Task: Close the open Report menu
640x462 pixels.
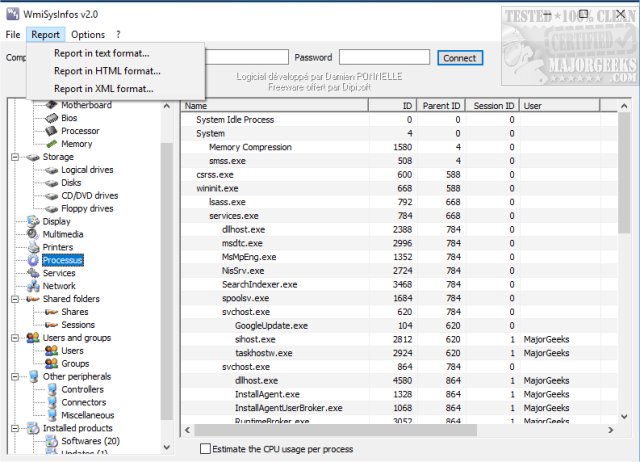Action: click(x=45, y=35)
